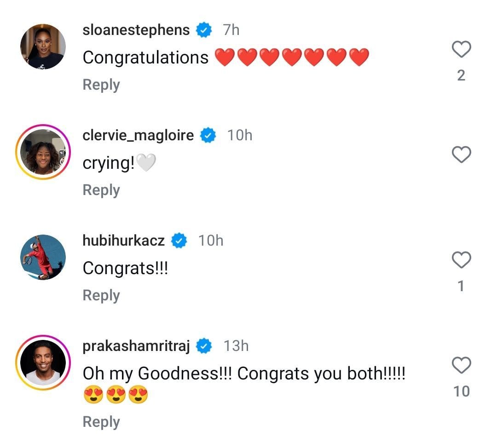Click hubihurkacz's profile picture
Viewport: 497px width, 448px height.
43,258
